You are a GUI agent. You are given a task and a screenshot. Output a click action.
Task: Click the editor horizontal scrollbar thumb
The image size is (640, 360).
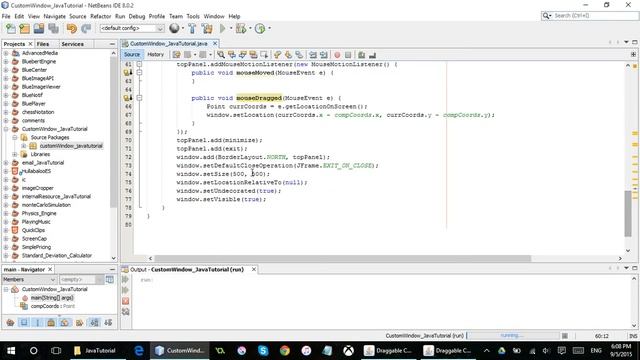[x=342, y=258]
